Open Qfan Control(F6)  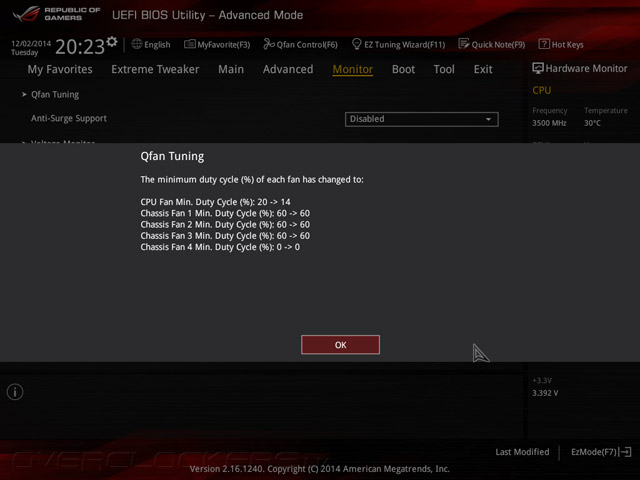(x=300, y=44)
